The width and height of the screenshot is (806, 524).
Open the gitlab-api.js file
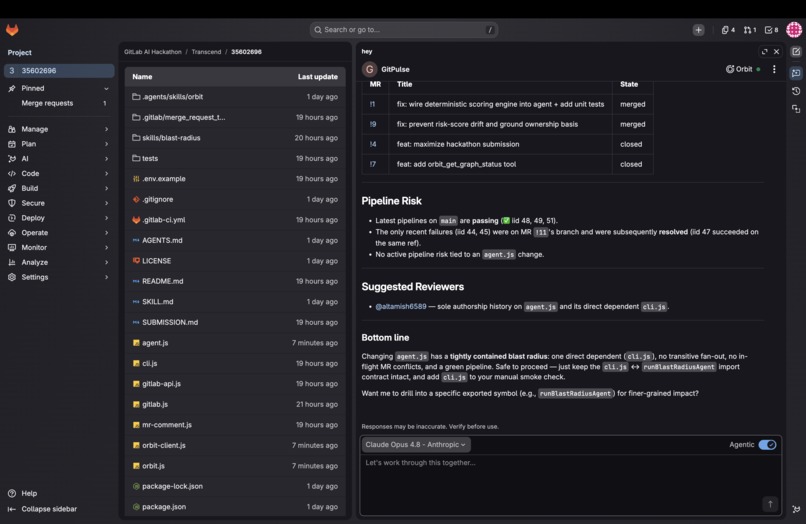(x=161, y=384)
